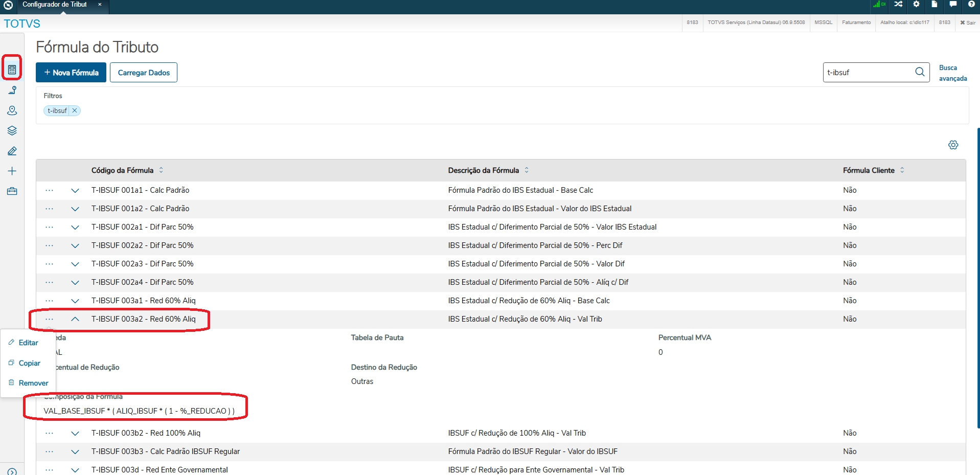Click the plus sidebar icon
The height and width of the screenshot is (475, 980).
click(12, 171)
